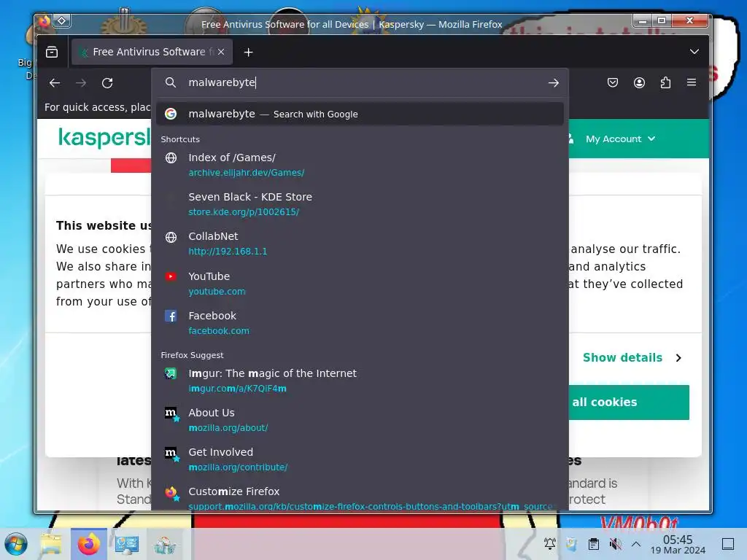Open the Windows Start orb
This screenshot has height=560, width=747.
[16, 544]
